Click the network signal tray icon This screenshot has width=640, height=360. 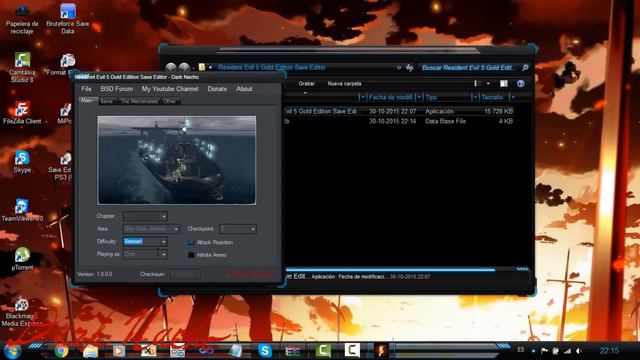pyautogui.click(x=567, y=351)
